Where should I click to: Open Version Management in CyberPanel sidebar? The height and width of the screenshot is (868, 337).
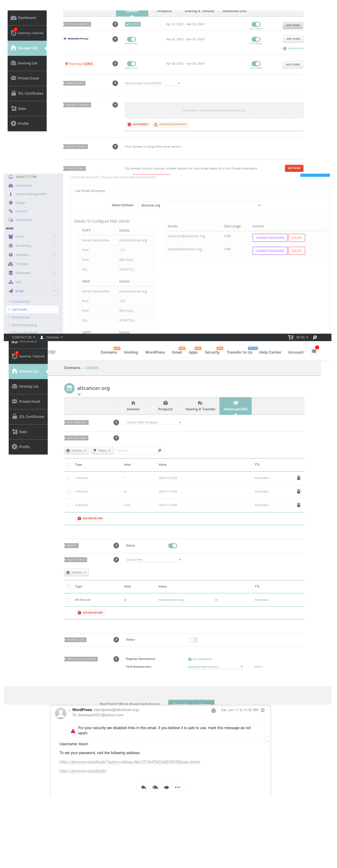click(x=31, y=194)
